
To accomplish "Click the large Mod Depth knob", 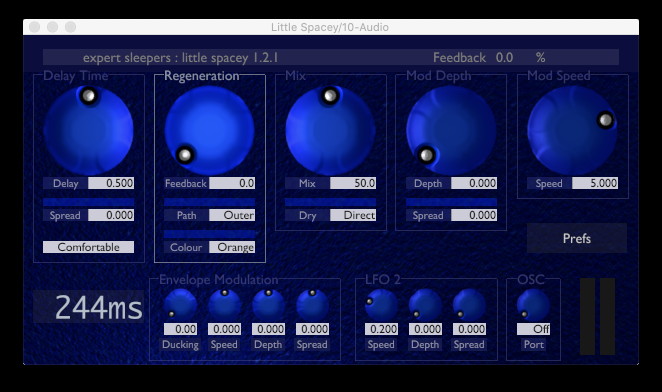I will [x=451, y=131].
